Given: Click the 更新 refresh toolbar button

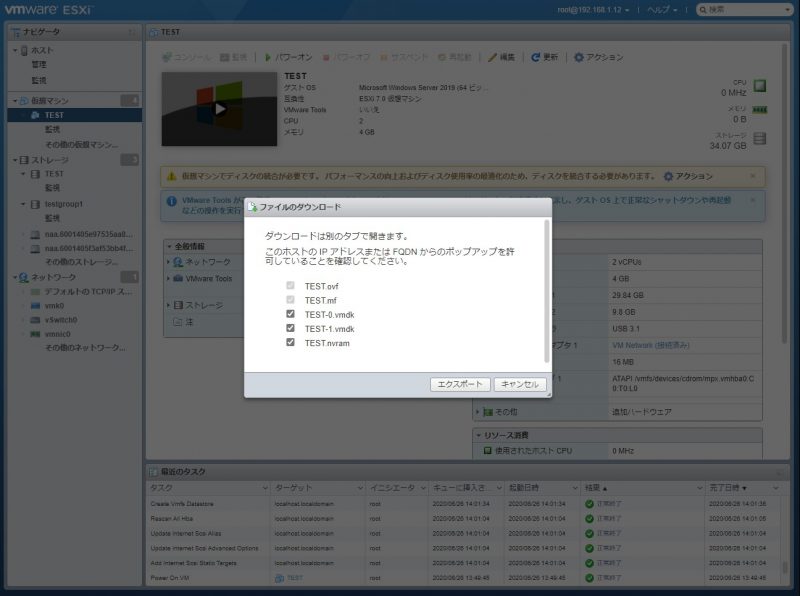Looking at the screenshot, I should point(544,57).
